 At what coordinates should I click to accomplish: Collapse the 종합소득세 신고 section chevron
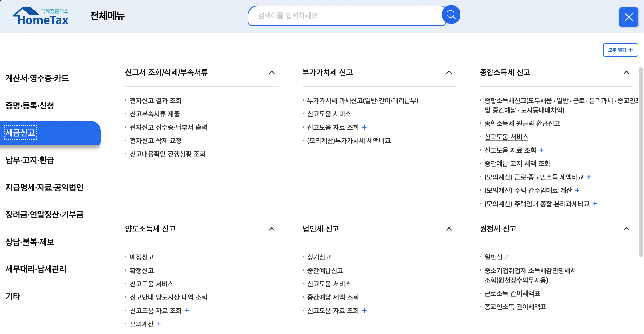[x=626, y=73]
